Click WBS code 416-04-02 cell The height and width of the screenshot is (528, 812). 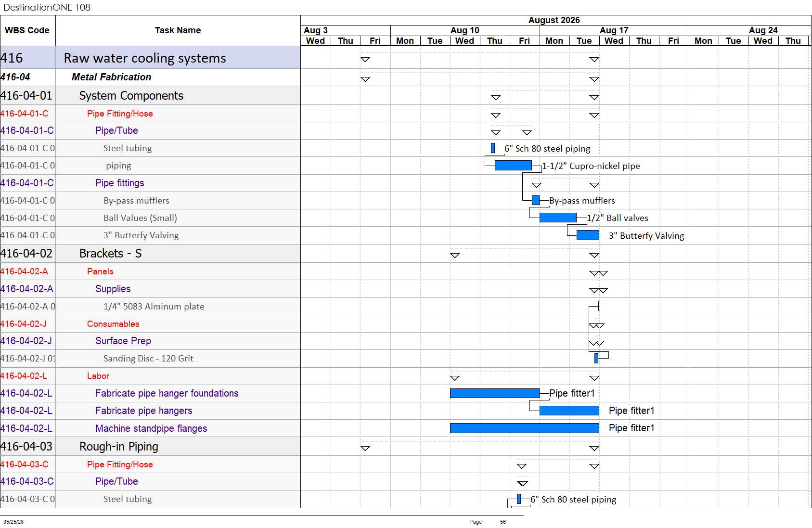pos(28,254)
